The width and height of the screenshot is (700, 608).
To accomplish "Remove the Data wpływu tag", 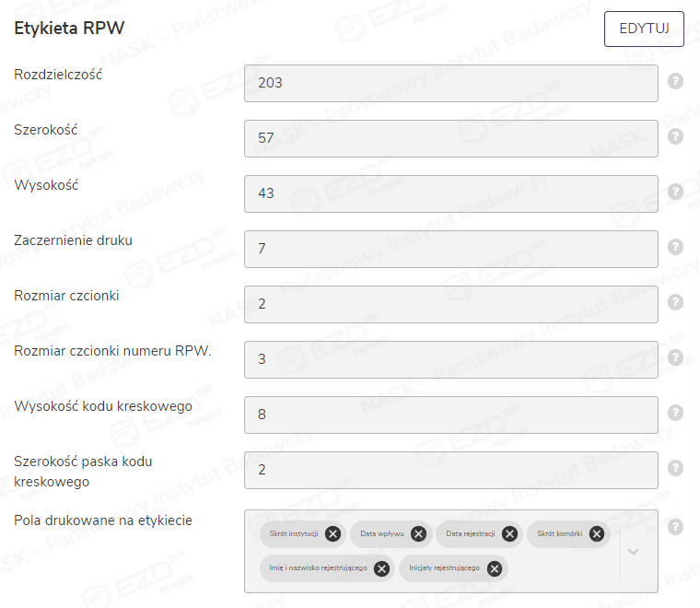I will 418,533.
